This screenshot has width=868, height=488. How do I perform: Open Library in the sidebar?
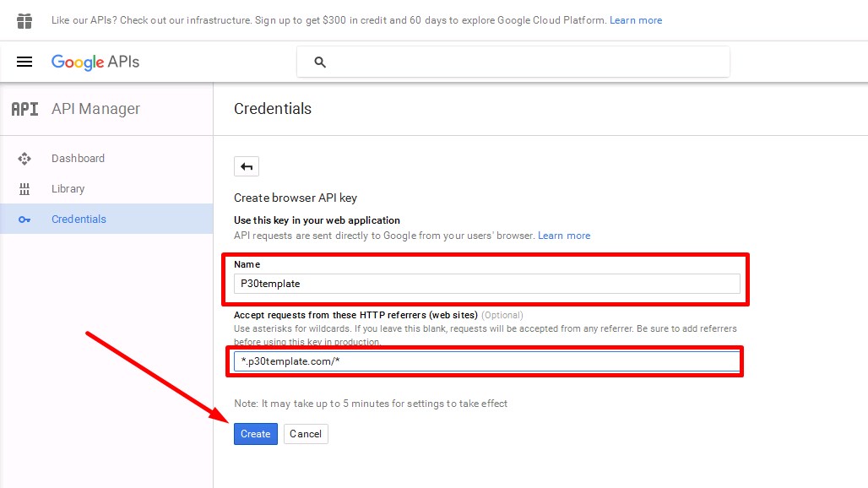click(x=106, y=188)
